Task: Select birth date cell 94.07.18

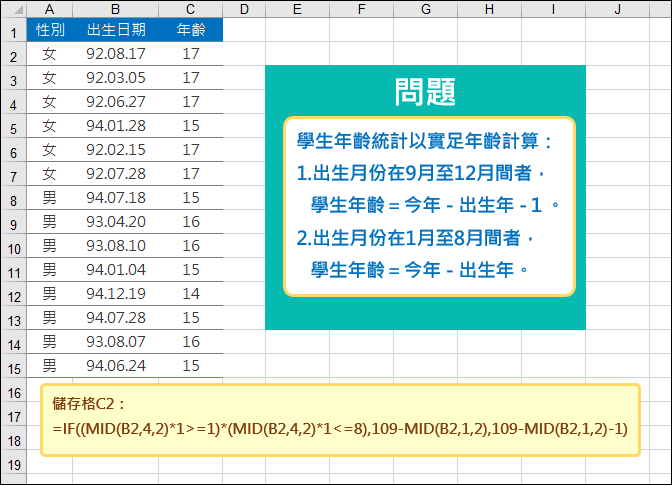Action: pyautogui.click(x=115, y=198)
